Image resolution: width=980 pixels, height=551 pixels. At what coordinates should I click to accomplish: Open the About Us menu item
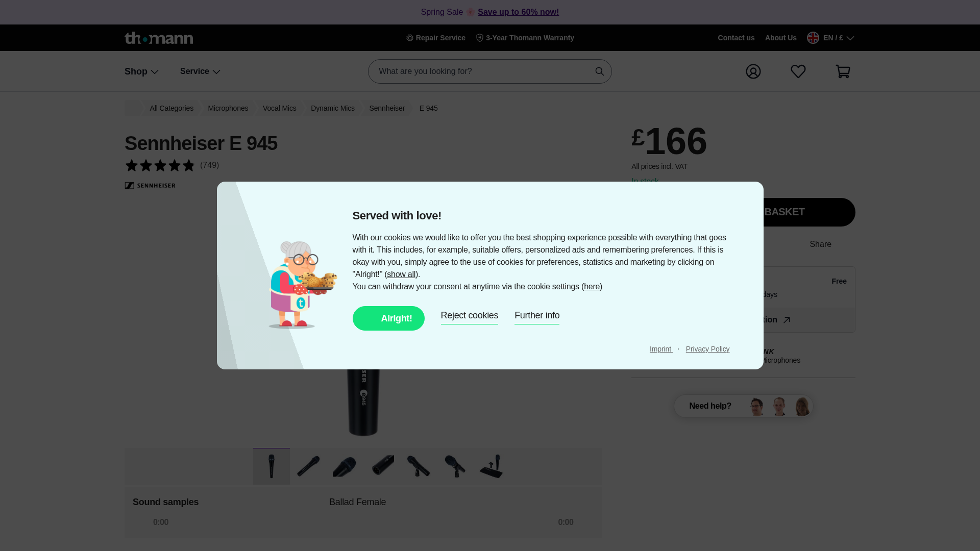780,38
